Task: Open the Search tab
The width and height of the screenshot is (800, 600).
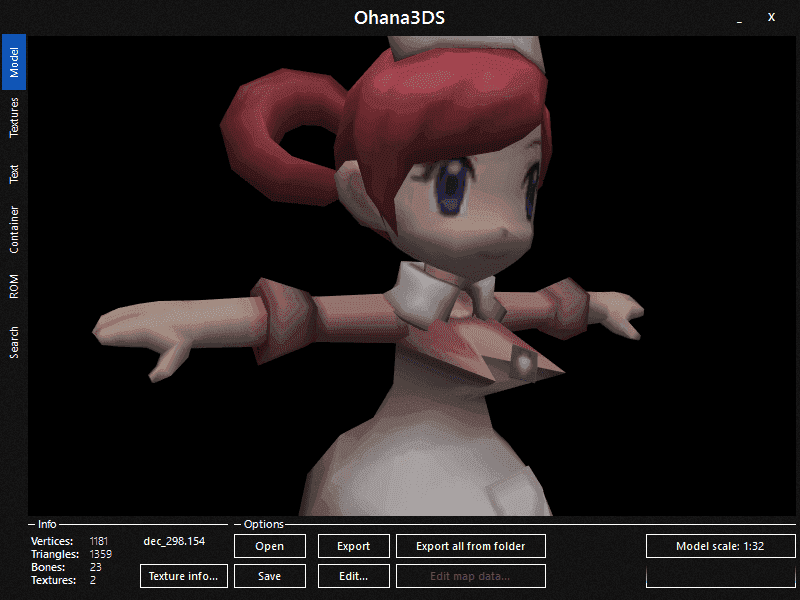Action: coord(14,342)
